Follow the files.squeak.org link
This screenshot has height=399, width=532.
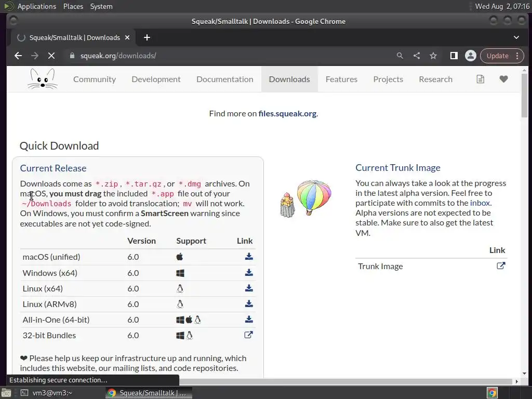point(287,113)
